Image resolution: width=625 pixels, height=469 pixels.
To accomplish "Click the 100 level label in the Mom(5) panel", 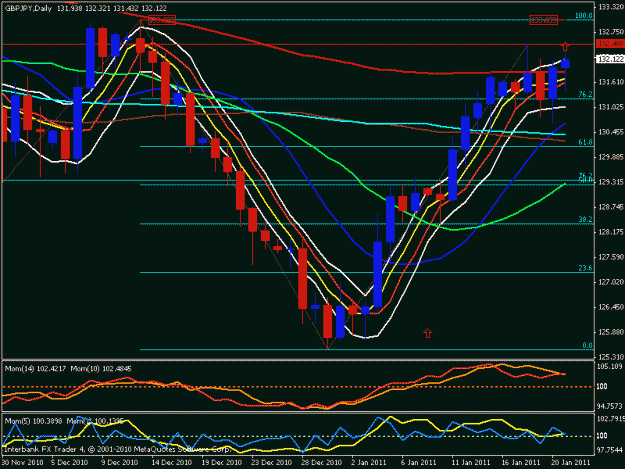I will coord(602,436).
